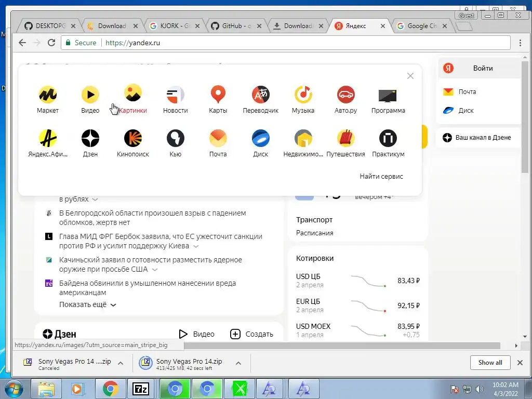Open the Белгородской области news headline
532x399 pixels.
point(153,218)
